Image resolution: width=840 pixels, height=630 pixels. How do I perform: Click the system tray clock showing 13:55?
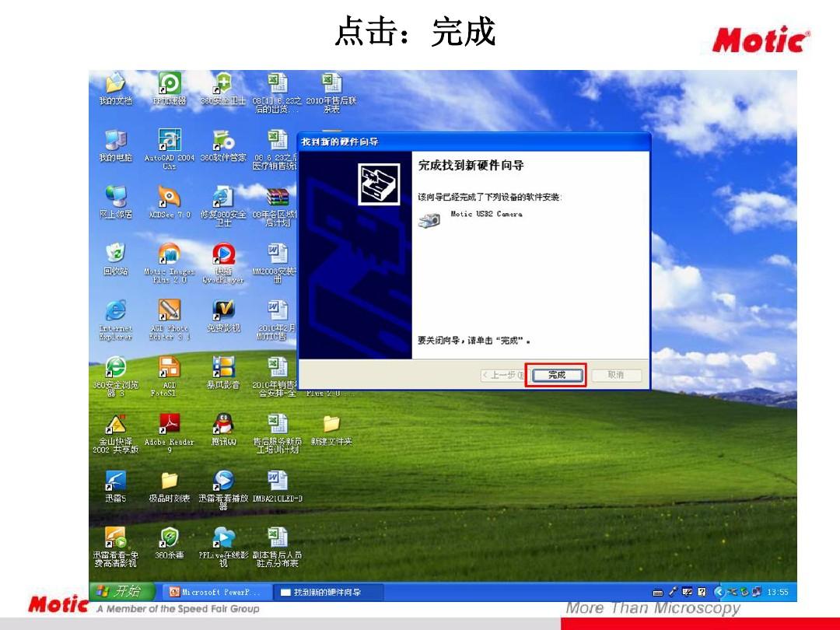pyautogui.click(x=777, y=592)
